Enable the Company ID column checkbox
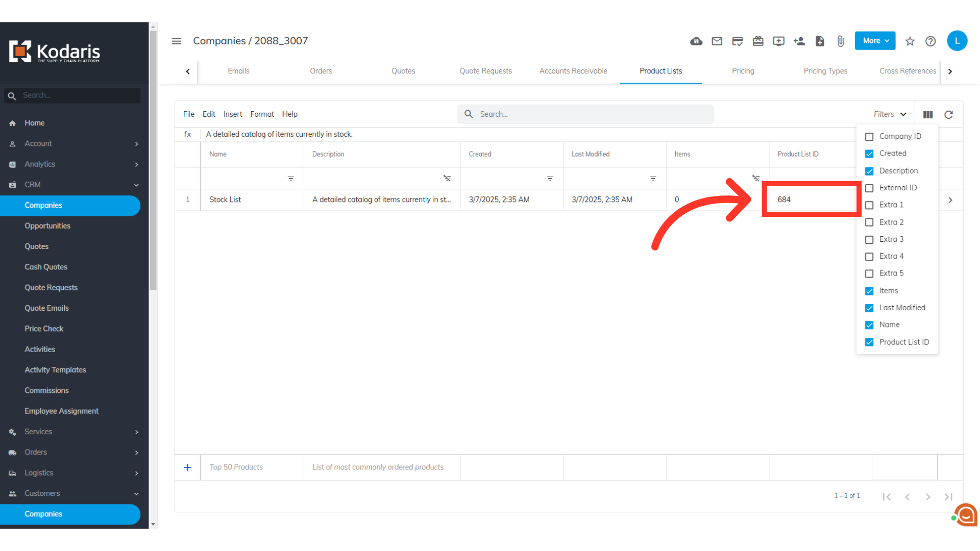 click(869, 137)
